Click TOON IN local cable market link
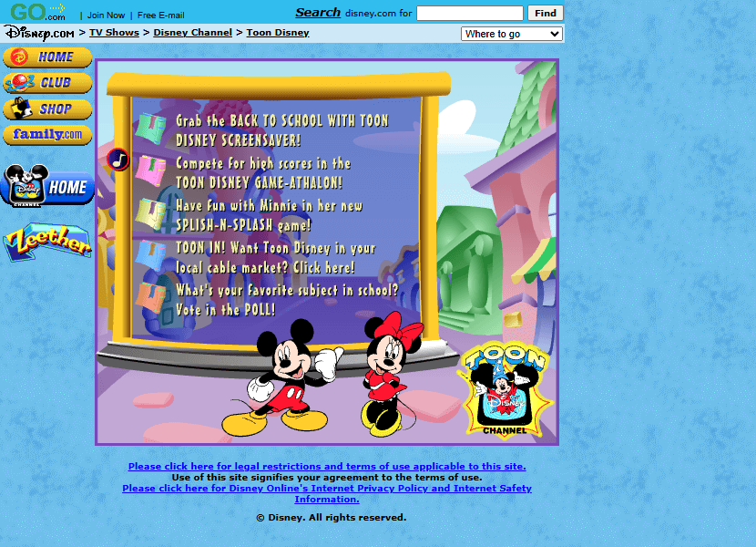The height and width of the screenshot is (547, 756). [x=275, y=258]
